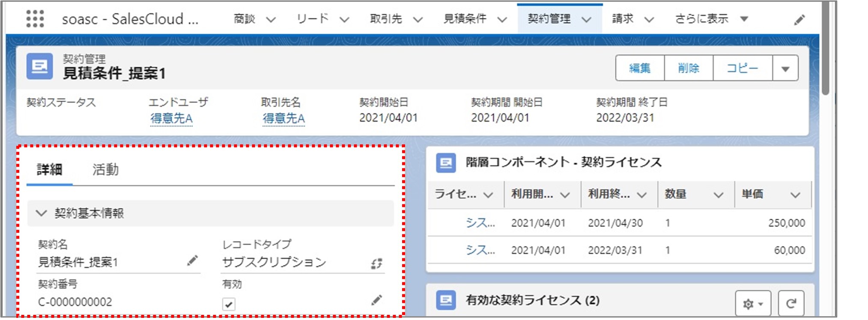Click the 編集 button
Image resolution: width=868 pixels, height=320 pixels.
(x=640, y=68)
